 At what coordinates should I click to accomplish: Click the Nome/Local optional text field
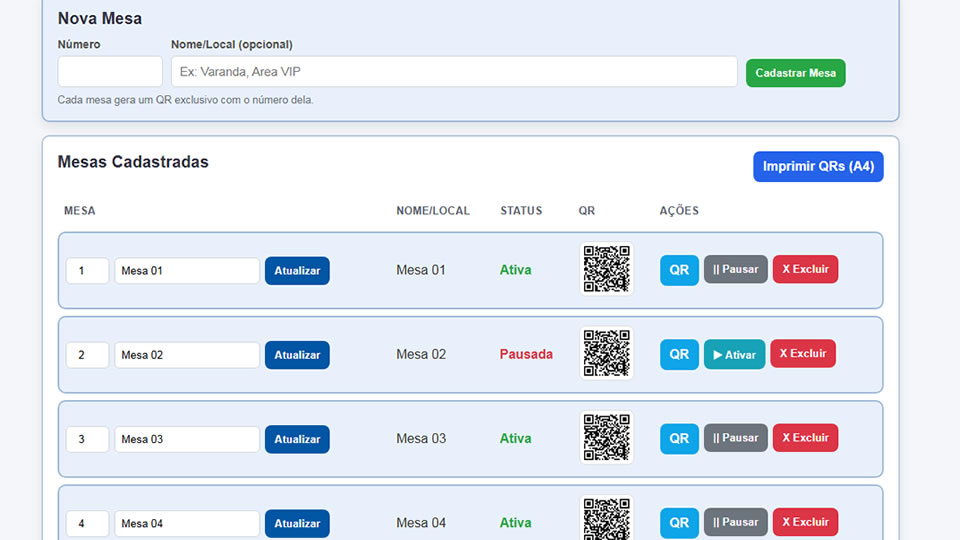454,72
